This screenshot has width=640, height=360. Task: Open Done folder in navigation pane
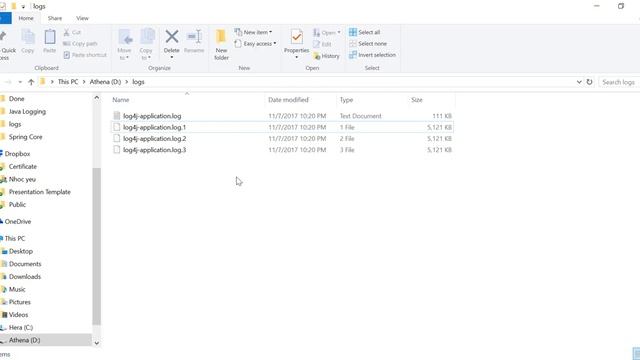[16, 99]
